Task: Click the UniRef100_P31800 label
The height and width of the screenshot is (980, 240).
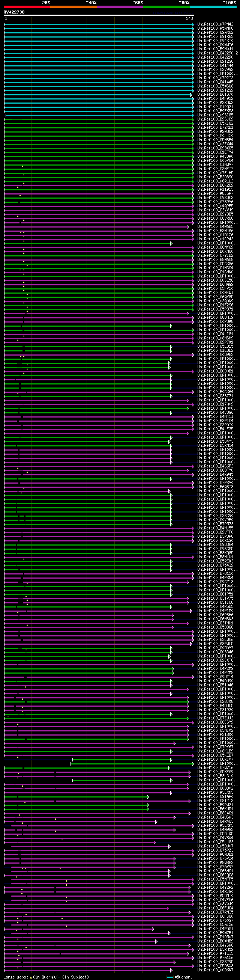Action: click(215, 734)
